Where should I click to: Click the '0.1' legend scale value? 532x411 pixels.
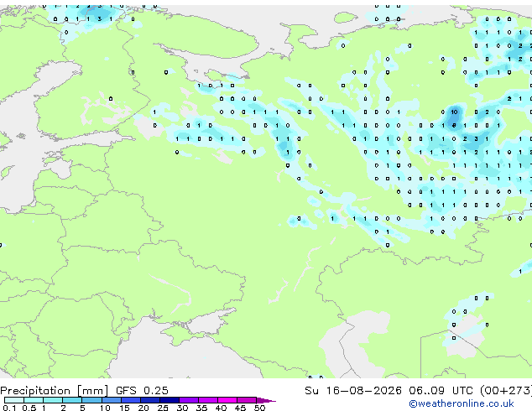click(x=9, y=408)
